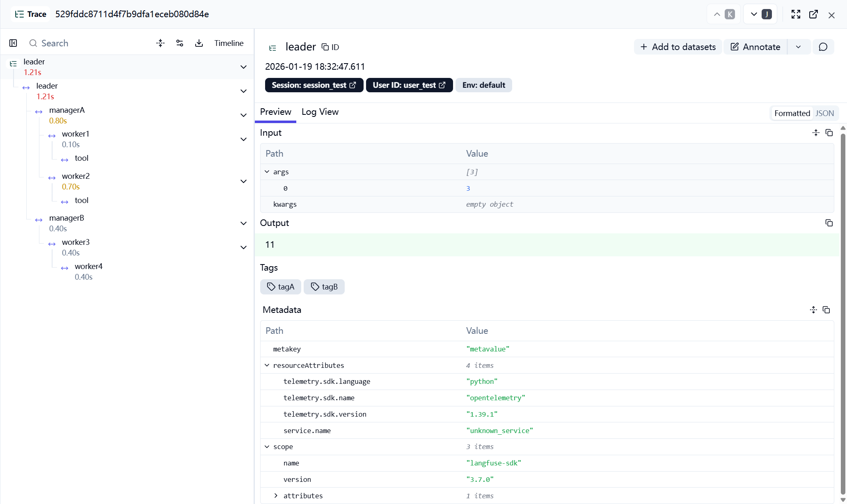
Task: Collapse the trace tree sidebar panel icon
Action: [x=13, y=43]
